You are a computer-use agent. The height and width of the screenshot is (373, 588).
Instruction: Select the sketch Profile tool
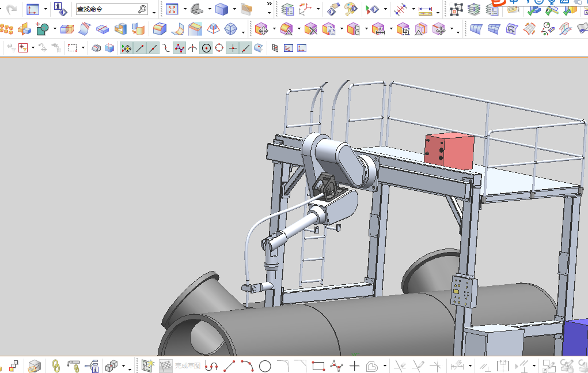(211, 366)
